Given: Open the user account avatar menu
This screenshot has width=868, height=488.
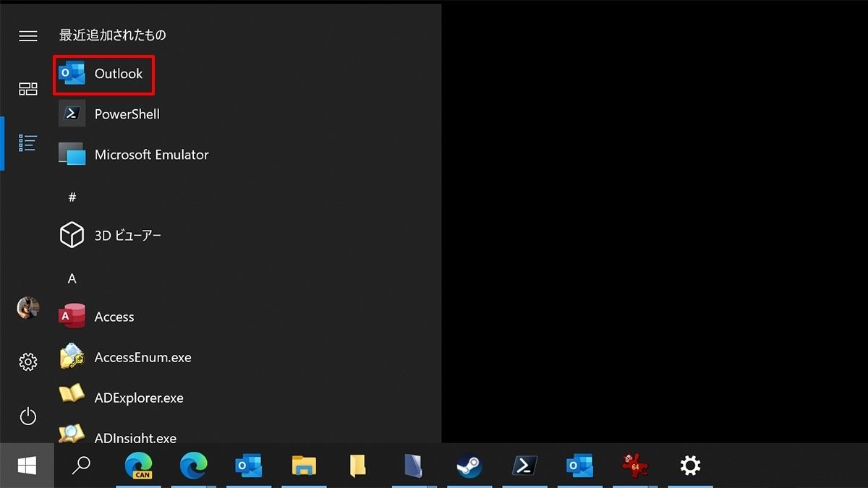Looking at the screenshot, I should point(28,307).
